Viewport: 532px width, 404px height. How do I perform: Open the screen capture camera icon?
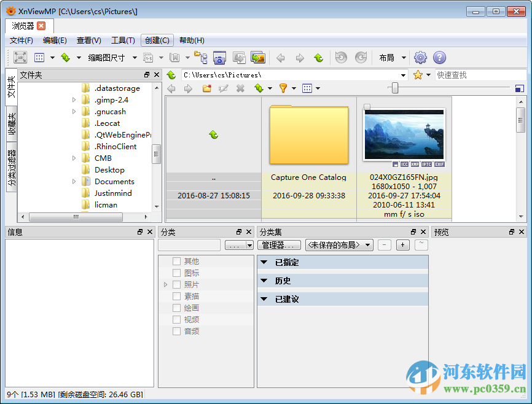coord(219,57)
